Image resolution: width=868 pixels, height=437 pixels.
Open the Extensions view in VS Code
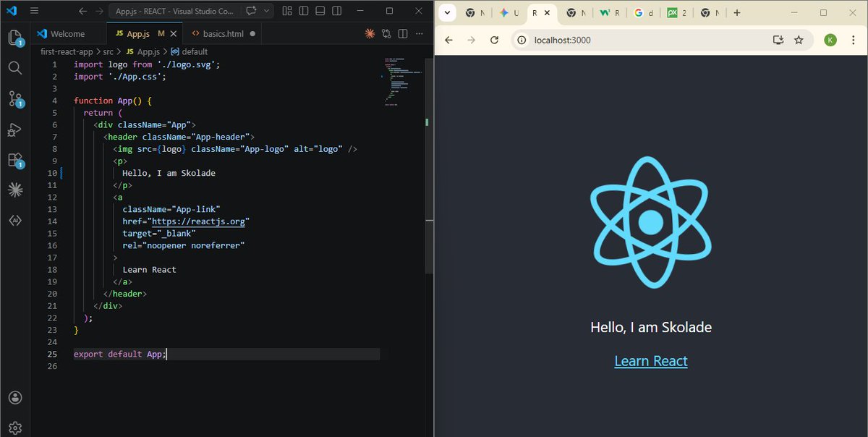pos(15,160)
